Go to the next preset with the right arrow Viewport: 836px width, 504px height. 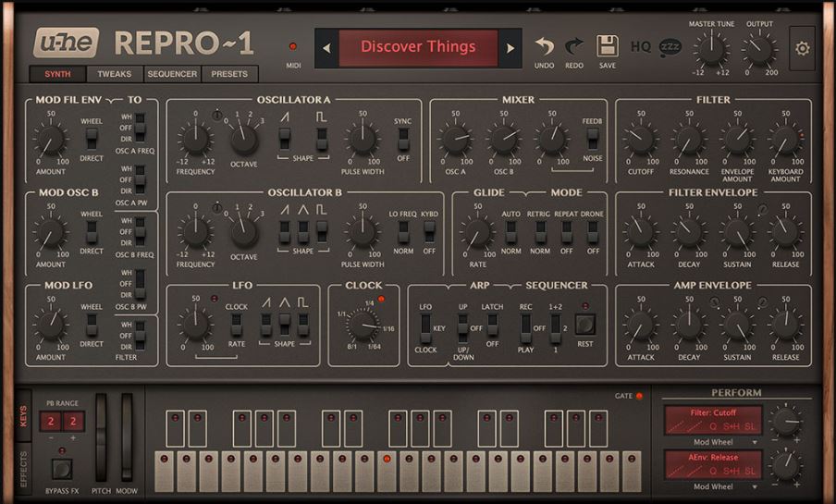[510, 48]
